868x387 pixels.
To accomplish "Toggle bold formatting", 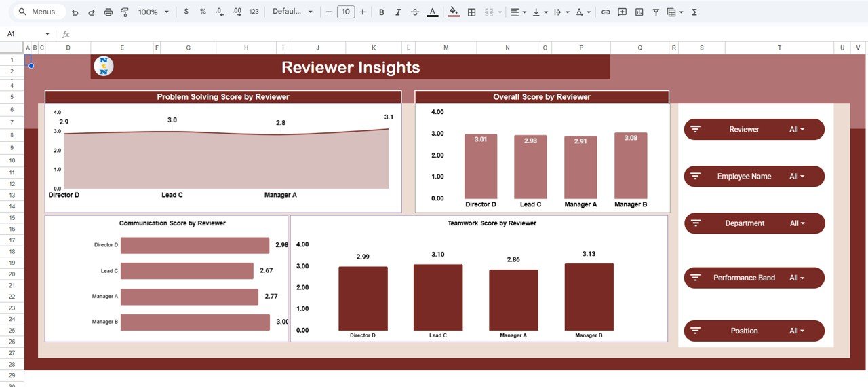I will tap(381, 12).
